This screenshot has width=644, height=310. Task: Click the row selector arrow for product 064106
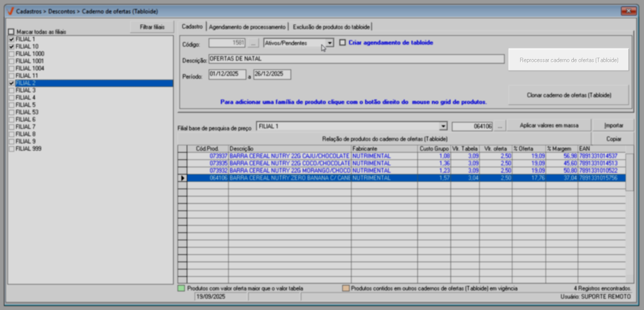183,178
